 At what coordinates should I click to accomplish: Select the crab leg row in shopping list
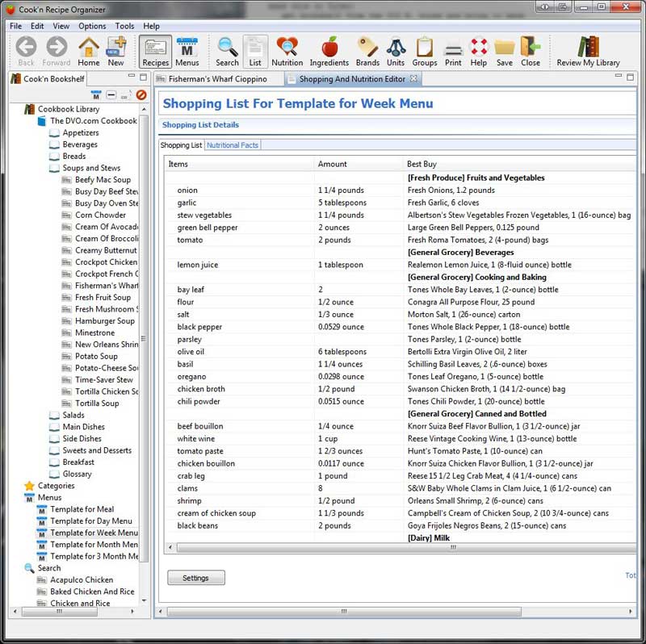point(400,476)
